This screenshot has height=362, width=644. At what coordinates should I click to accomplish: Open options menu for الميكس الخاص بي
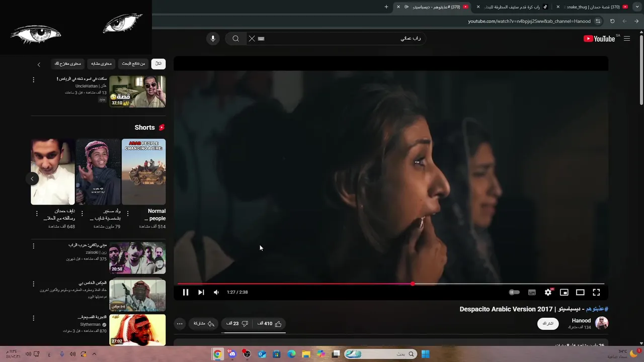point(34,283)
